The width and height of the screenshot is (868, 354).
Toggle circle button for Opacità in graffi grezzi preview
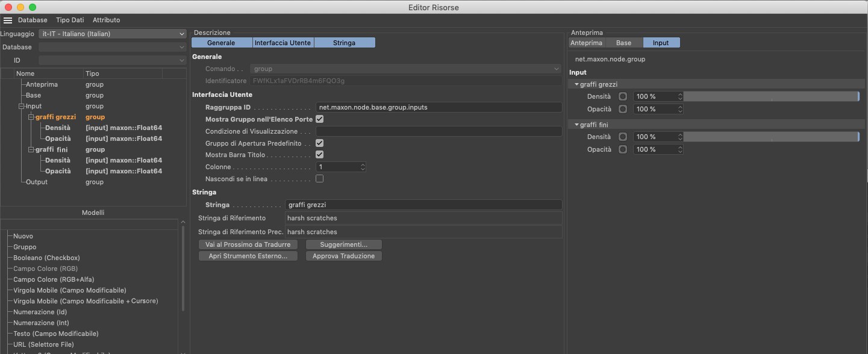pyautogui.click(x=623, y=109)
